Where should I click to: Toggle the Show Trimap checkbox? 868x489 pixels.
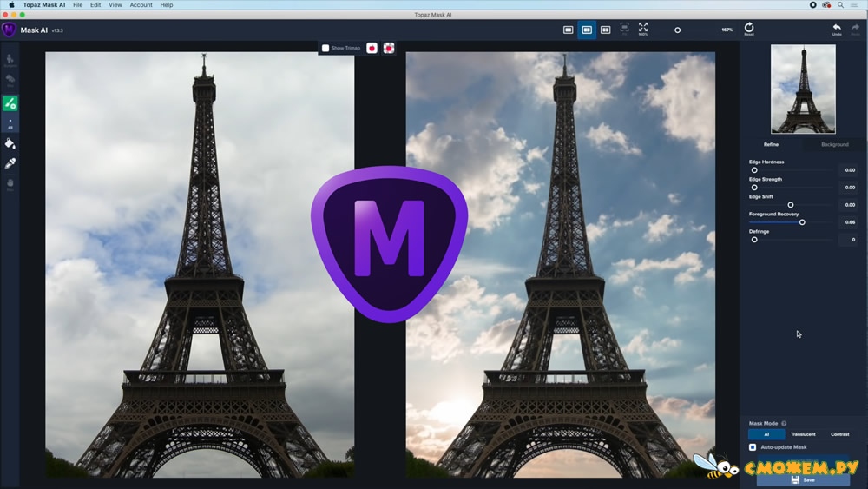pyautogui.click(x=325, y=48)
